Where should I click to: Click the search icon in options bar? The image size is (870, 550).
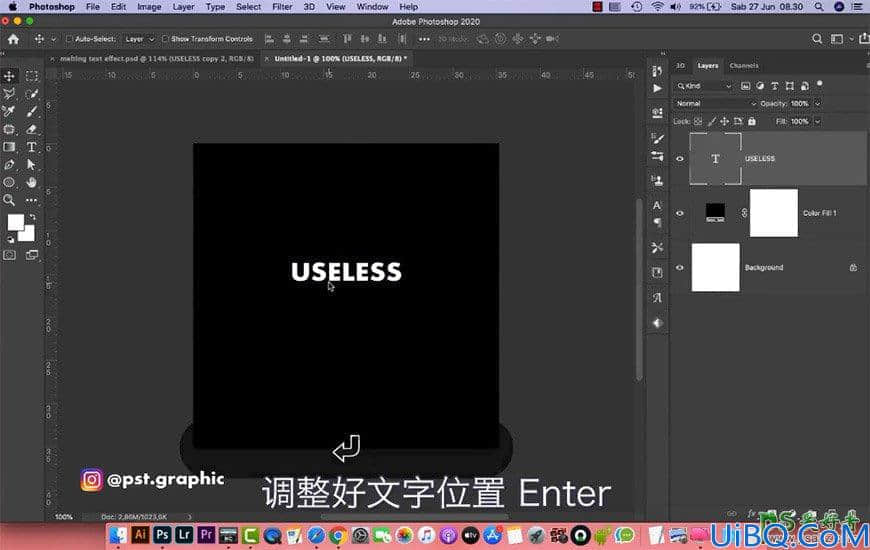(x=817, y=39)
